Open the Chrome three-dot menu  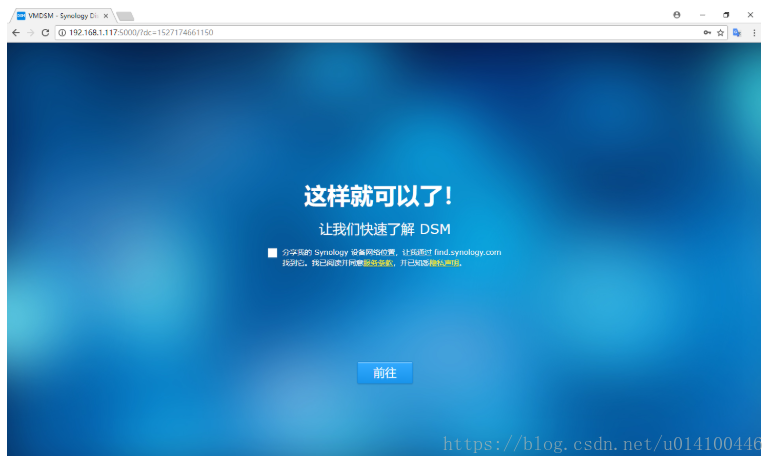(x=754, y=33)
